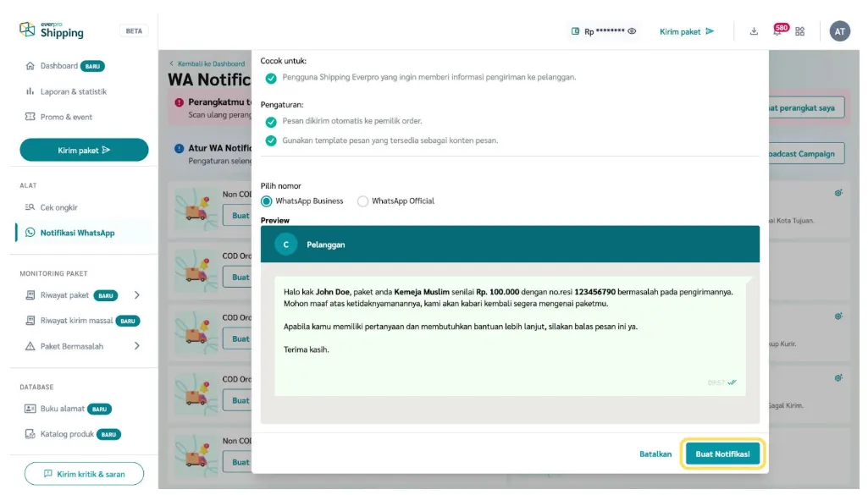Viewport: 868px width, 495px height.
Task: Click Buat Notifikasi button
Action: [722, 454]
